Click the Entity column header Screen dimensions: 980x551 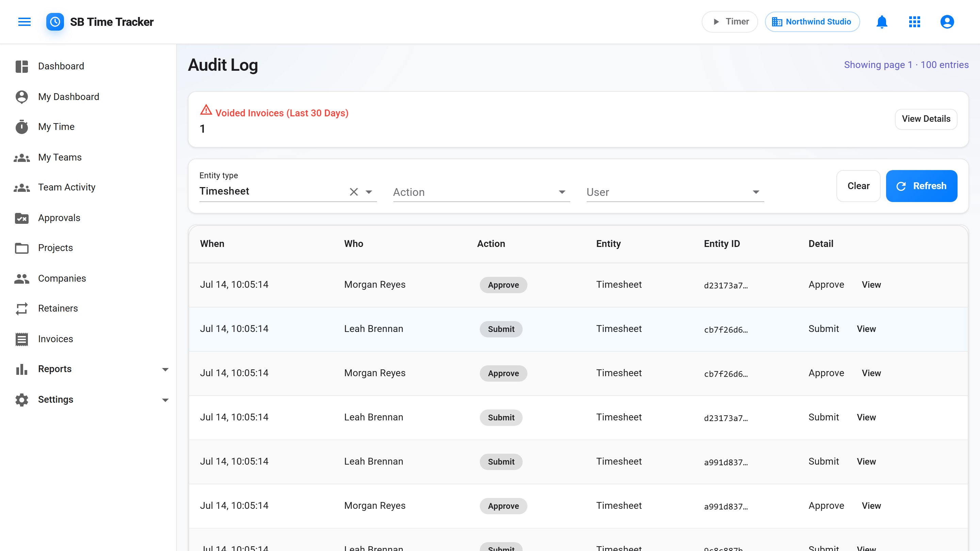pyautogui.click(x=608, y=244)
